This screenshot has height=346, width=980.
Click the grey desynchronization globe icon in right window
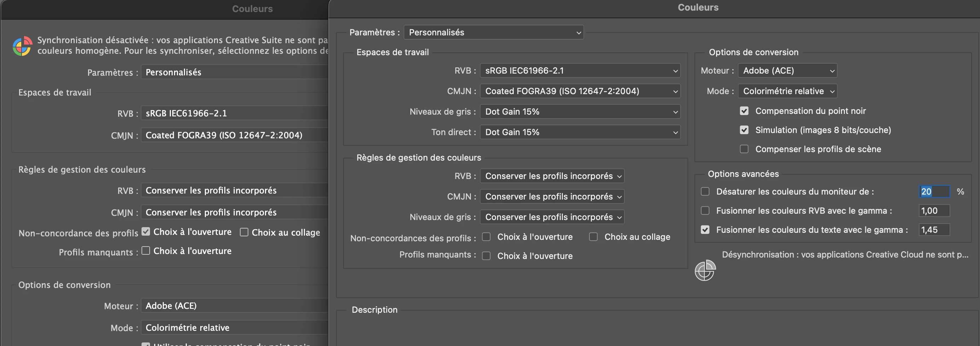point(705,270)
